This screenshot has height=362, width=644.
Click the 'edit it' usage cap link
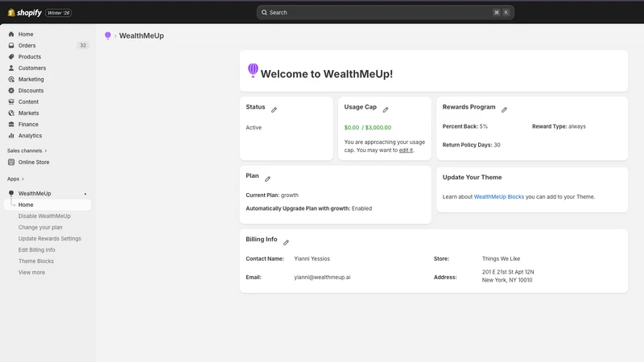pyautogui.click(x=406, y=150)
